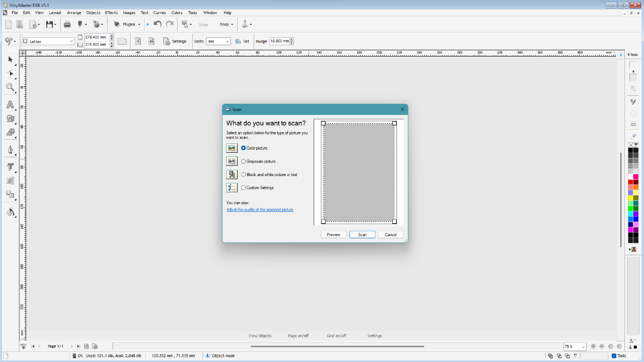Click the zoom out minus icon
The height and width of the screenshot is (362, 644).
pos(602,346)
